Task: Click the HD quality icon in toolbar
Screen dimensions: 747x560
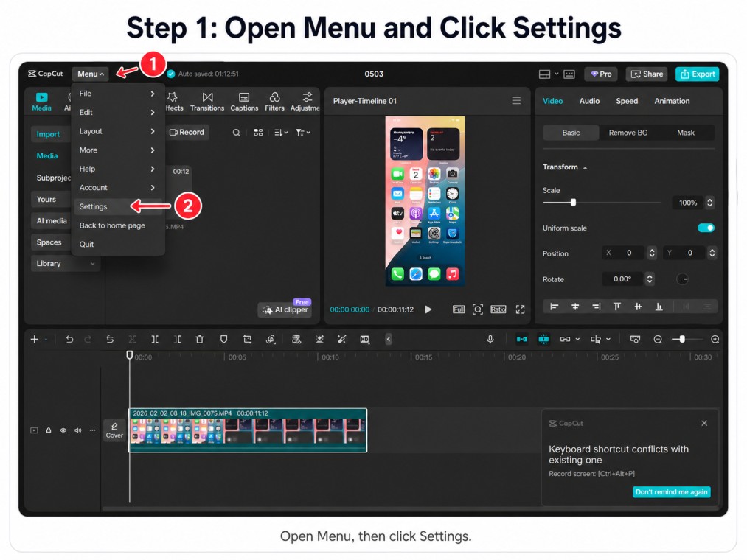Action: coord(364,339)
